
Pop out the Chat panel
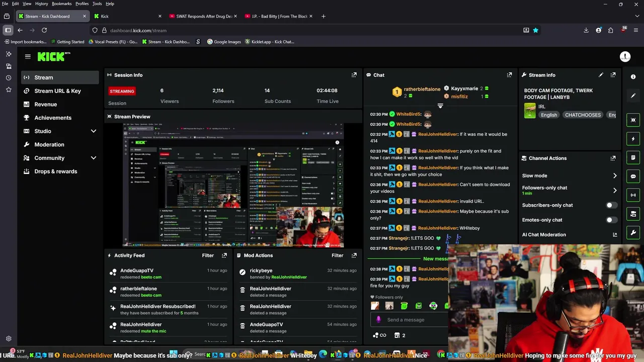509,75
